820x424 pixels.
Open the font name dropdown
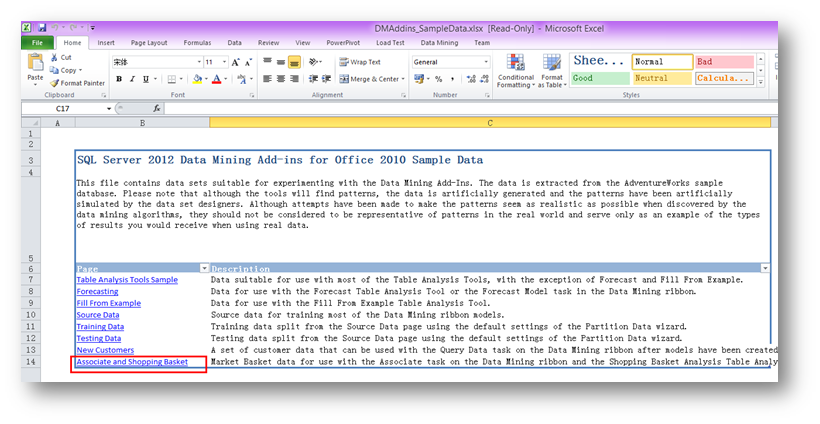199,62
